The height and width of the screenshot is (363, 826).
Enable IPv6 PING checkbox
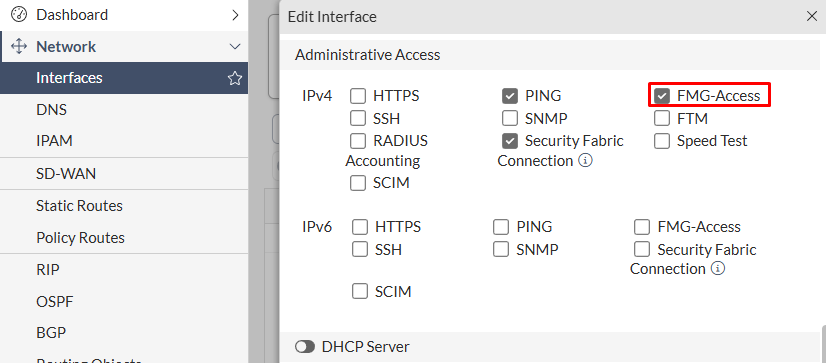point(501,227)
